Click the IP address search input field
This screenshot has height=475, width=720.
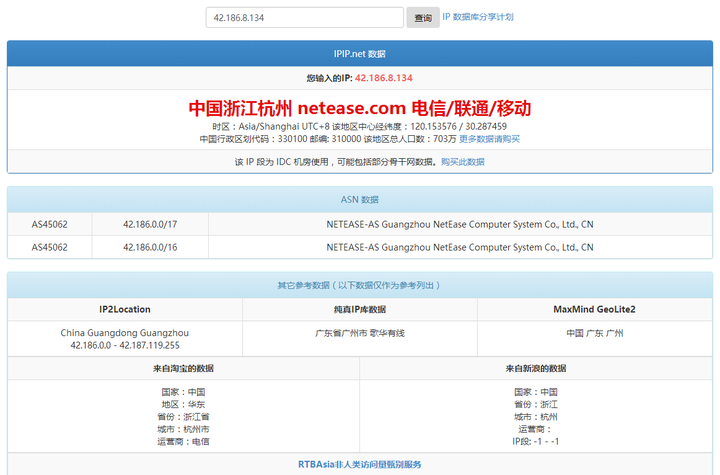304,17
